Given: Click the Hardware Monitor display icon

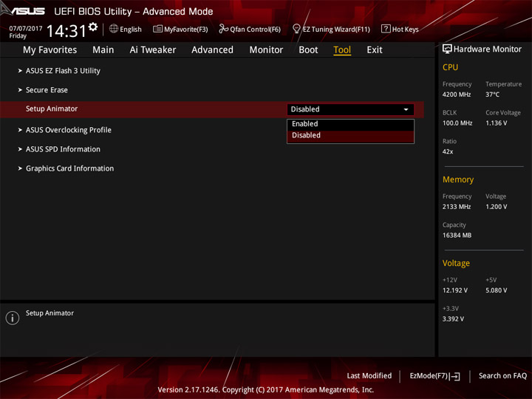Looking at the screenshot, I should pyautogui.click(x=447, y=50).
